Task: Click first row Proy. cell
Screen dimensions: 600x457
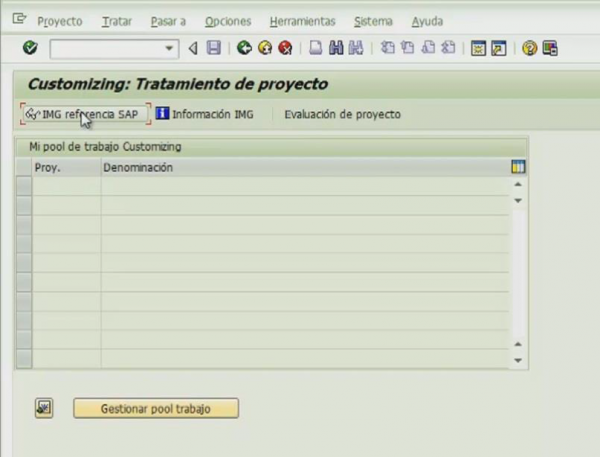Action: click(67, 186)
